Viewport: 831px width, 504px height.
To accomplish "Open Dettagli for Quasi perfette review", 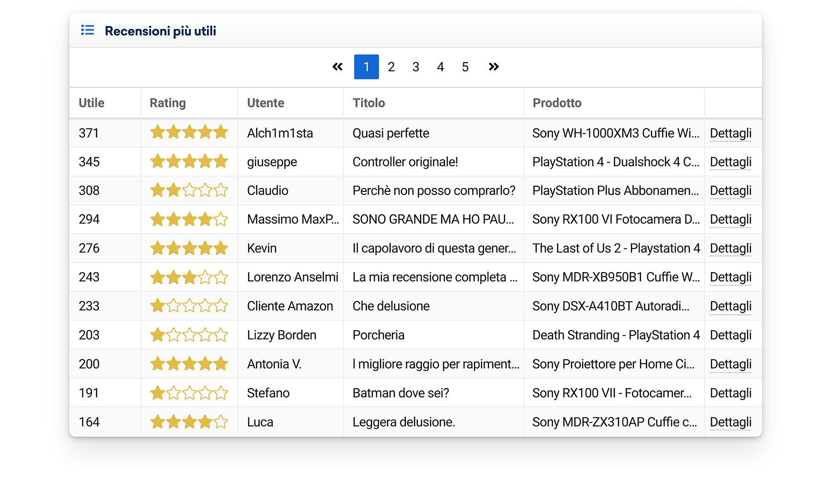I will pyautogui.click(x=730, y=133).
